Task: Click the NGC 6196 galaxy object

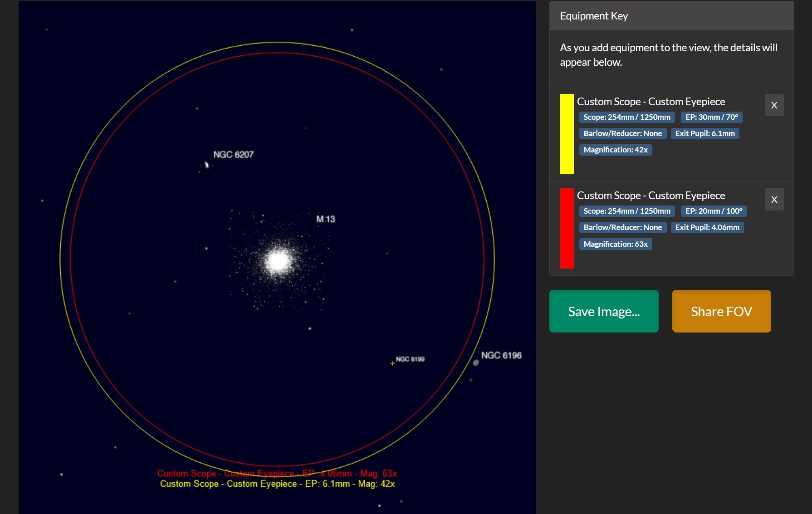Action: pos(476,362)
